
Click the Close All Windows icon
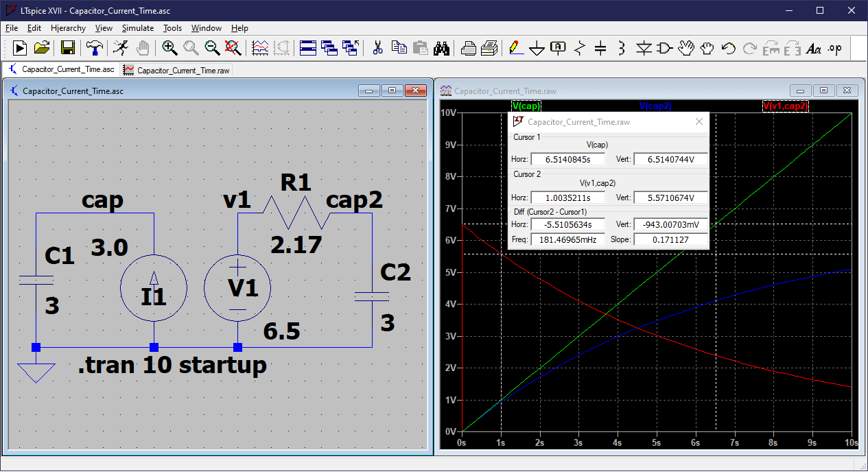pyautogui.click(x=351, y=48)
